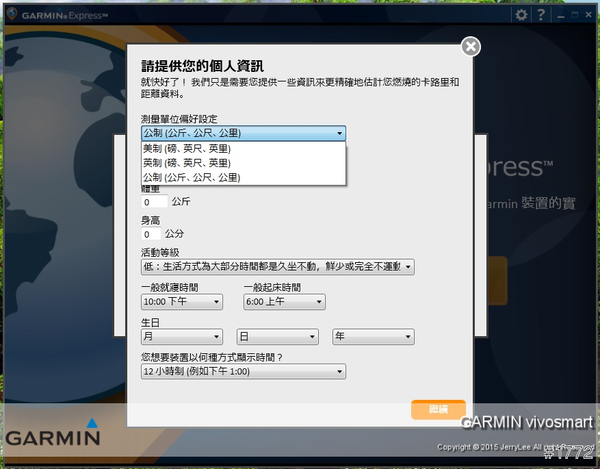
Task: Open the birthday month (月) dropdown
Action: coord(182,337)
